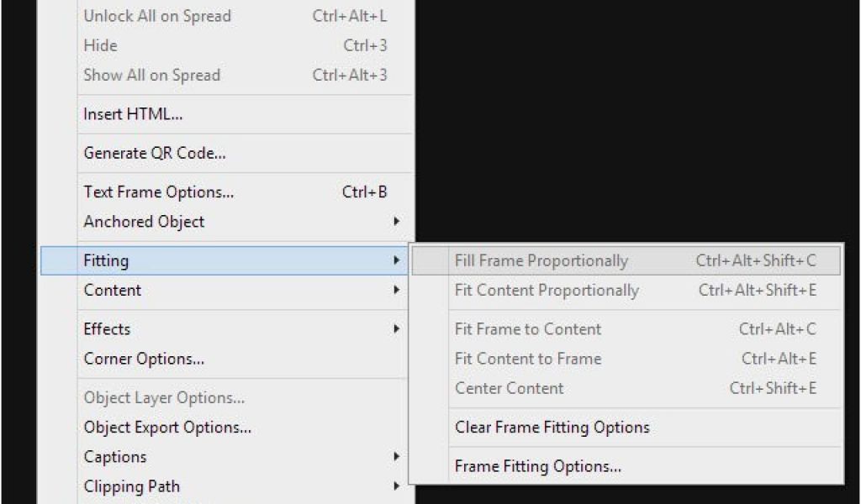Open the Fitting submenu arrow
Viewport: 861px width, 504px height.
point(396,260)
